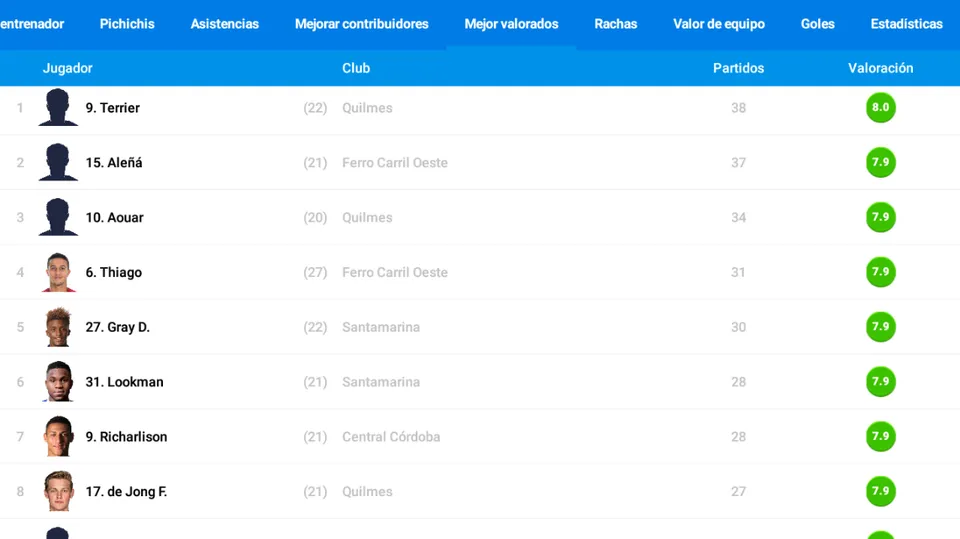Switch to the Pichichis tab
The width and height of the screenshot is (960, 539).
tap(127, 24)
